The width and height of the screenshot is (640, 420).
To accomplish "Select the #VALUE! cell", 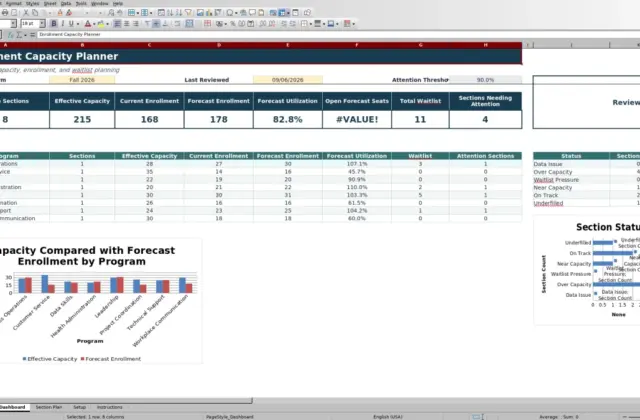I will [357, 120].
